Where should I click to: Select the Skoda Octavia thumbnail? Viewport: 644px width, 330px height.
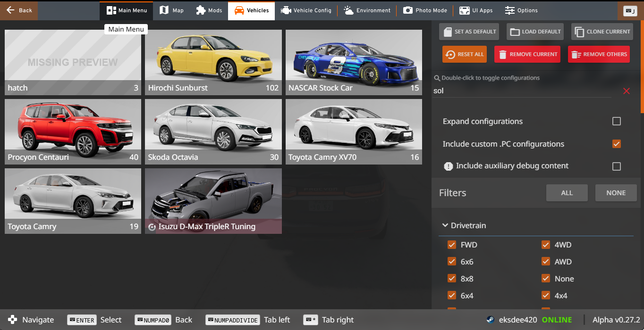[213, 132]
